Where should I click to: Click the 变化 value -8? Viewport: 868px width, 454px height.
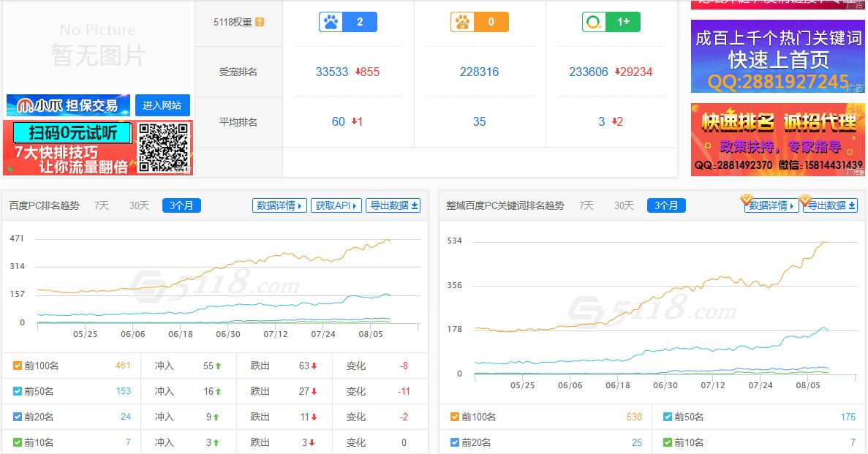tap(404, 366)
